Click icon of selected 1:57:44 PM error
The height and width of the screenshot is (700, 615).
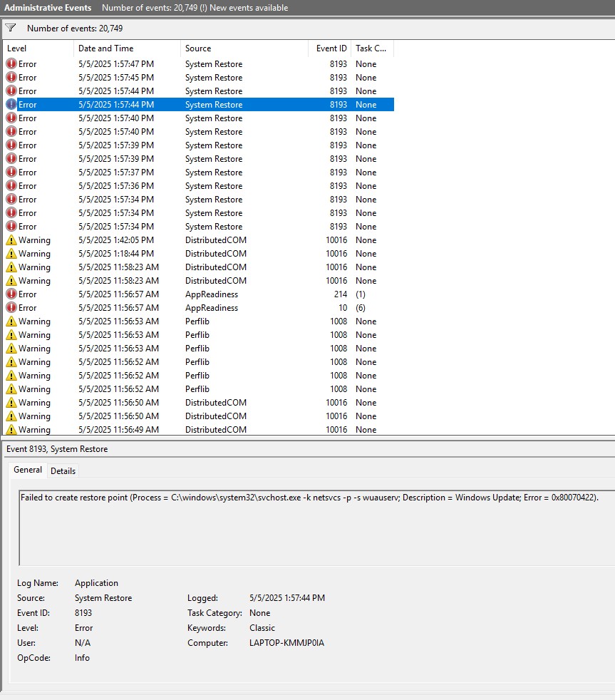(11, 105)
